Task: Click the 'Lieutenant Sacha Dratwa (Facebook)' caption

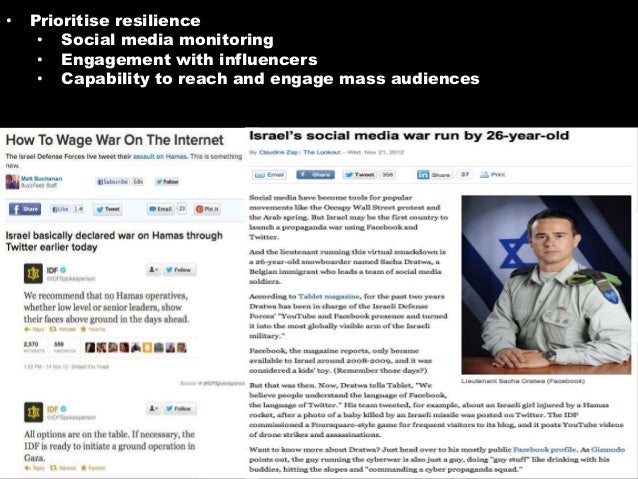Action: (523, 381)
